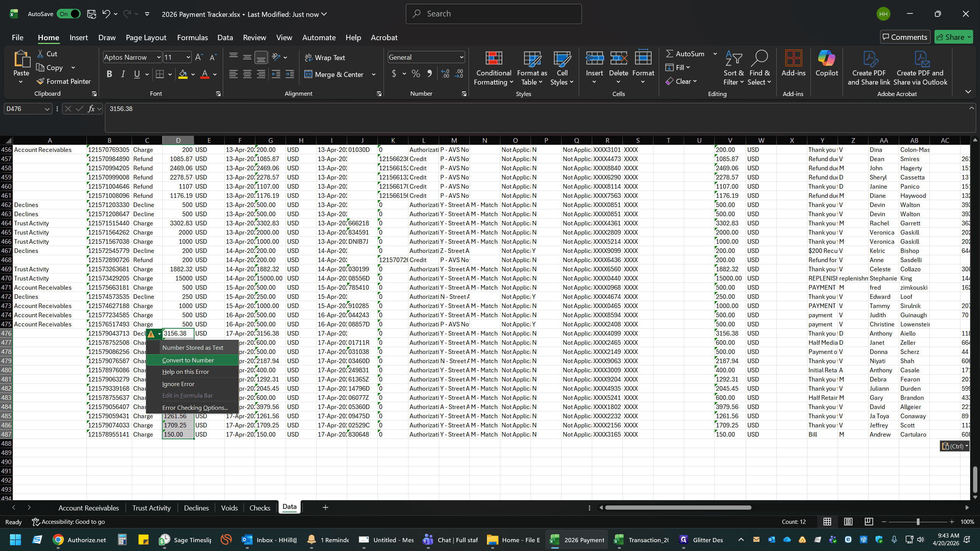The width and height of the screenshot is (980, 551).
Task: Click the Insert Function fx icon
Action: (91, 109)
